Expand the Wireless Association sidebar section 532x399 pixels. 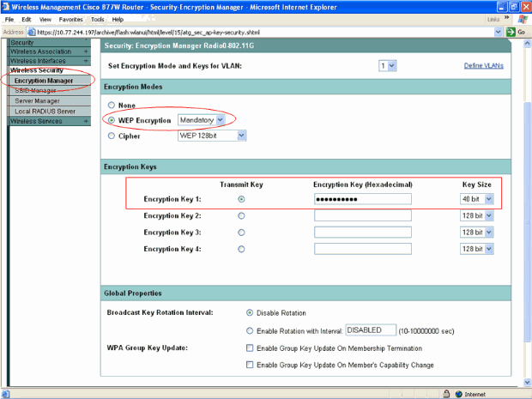(x=86, y=51)
